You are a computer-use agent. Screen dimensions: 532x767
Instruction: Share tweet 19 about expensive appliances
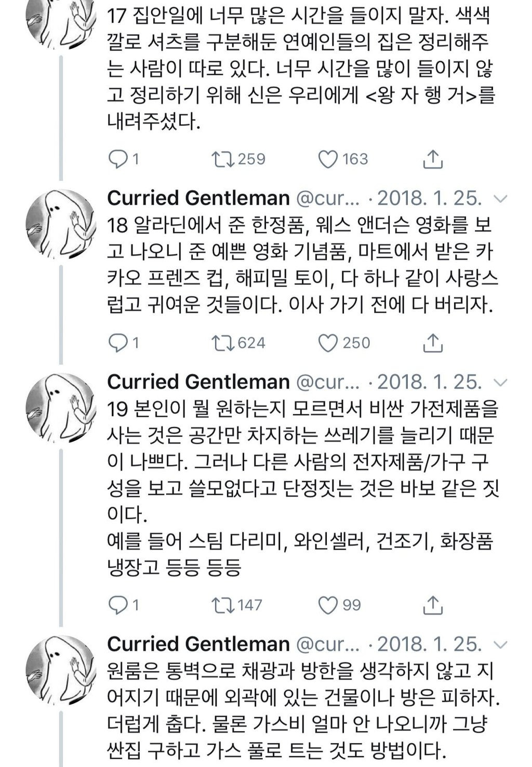tap(432, 605)
